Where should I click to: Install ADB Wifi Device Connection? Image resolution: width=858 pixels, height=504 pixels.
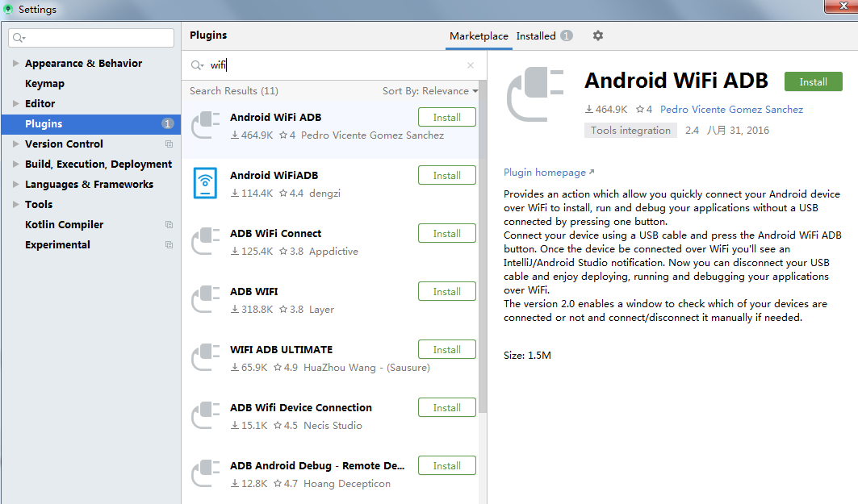tap(447, 408)
